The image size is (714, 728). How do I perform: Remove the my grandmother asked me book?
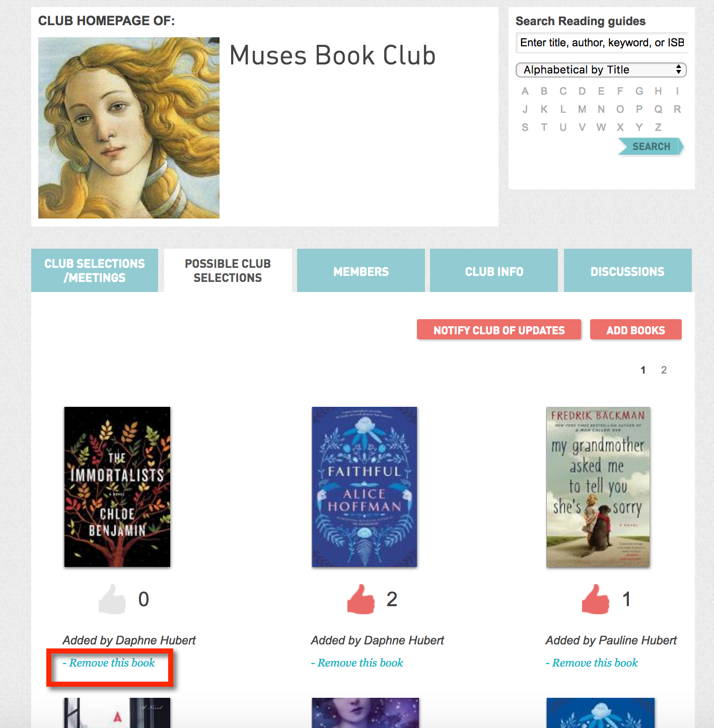click(x=592, y=663)
